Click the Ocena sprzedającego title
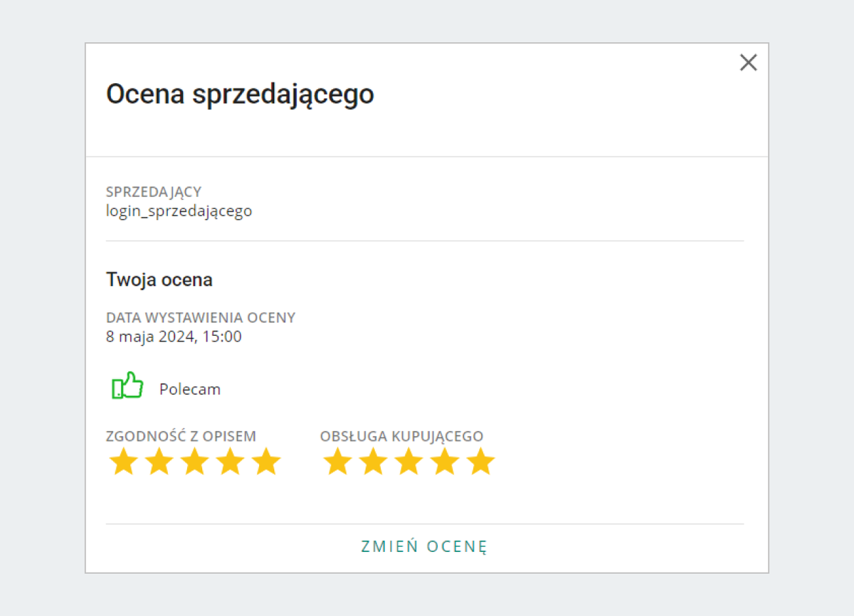Screen dimensions: 854x616 [x=240, y=93]
